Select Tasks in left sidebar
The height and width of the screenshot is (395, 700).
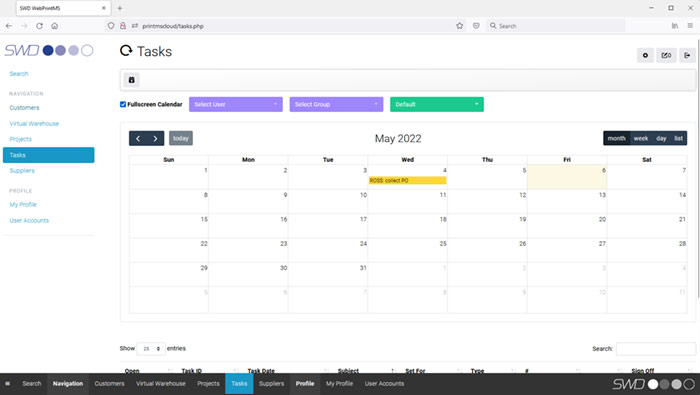(48, 155)
